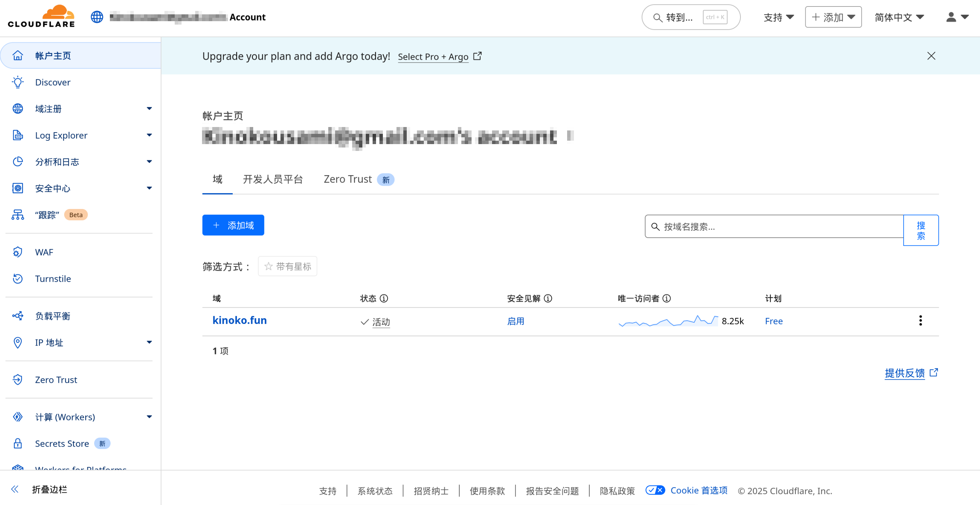Click the 搜索 button
The height and width of the screenshot is (505, 980).
click(x=921, y=230)
